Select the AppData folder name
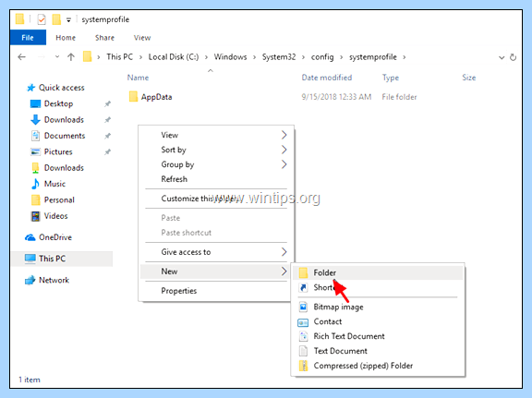 156,97
